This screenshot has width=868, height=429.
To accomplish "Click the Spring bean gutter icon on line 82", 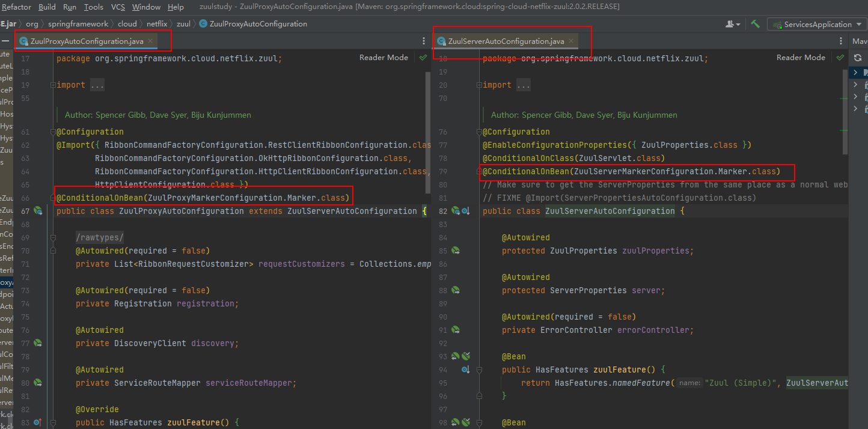I will click(x=456, y=211).
